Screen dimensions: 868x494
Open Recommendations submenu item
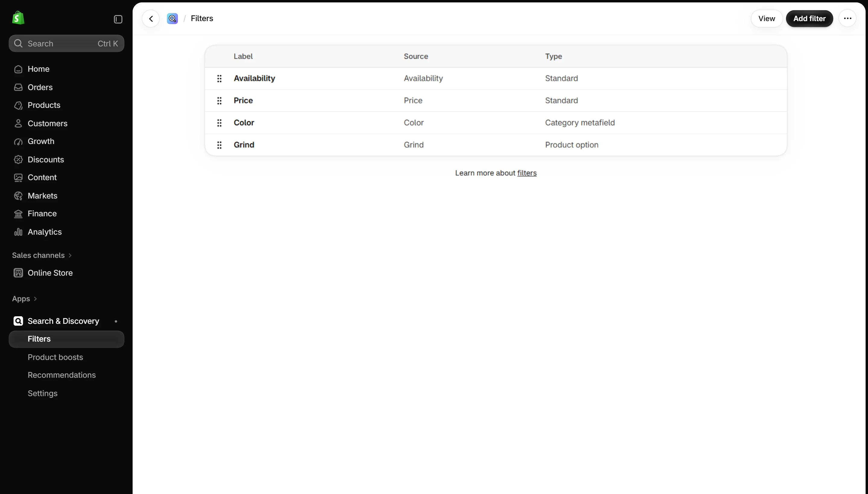pos(67,375)
